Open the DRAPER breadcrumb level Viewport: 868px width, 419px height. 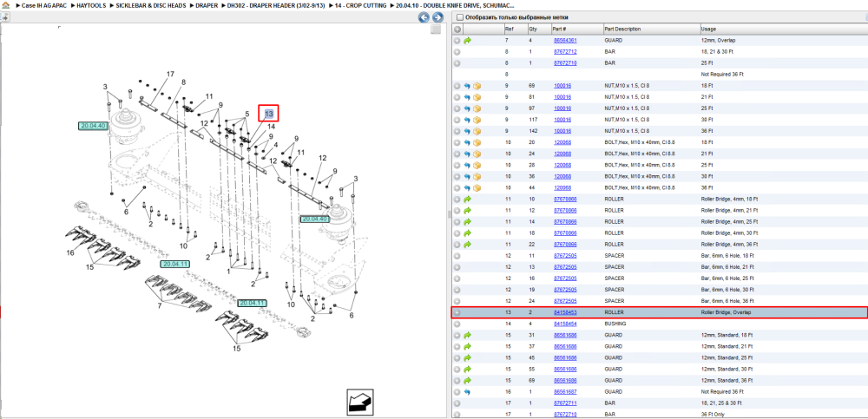[207, 5]
